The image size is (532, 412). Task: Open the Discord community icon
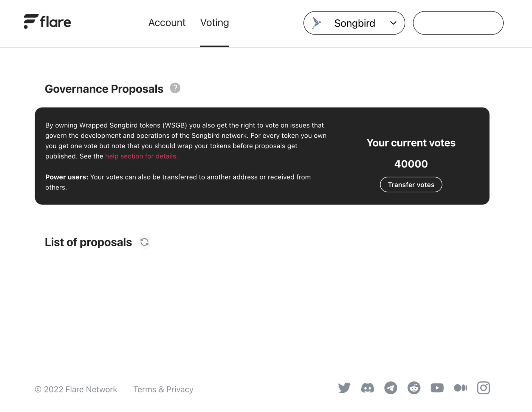pyautogui.click(x=367, y=388)
